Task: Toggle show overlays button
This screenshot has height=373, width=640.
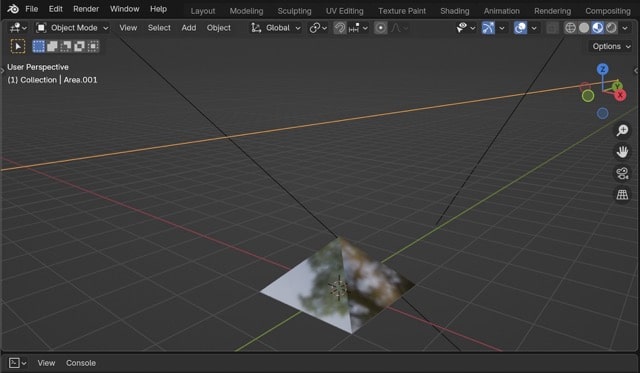Action: pos(520,28)
